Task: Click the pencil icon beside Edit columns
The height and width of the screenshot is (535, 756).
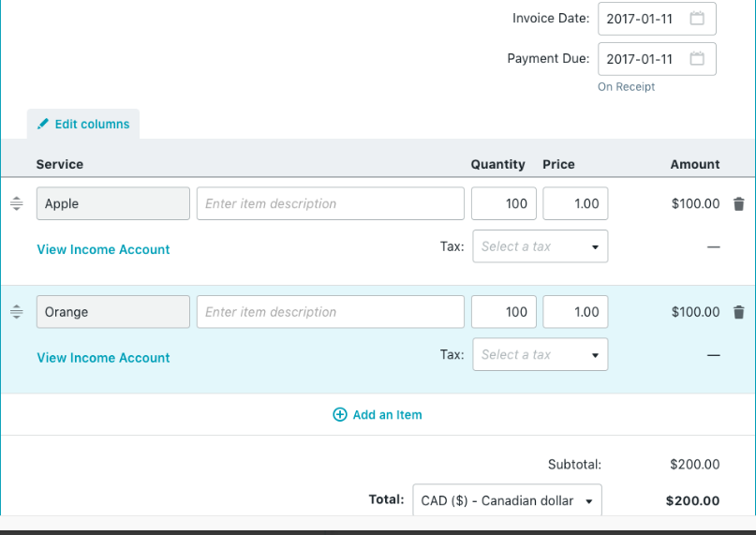Action: point(43,124)
